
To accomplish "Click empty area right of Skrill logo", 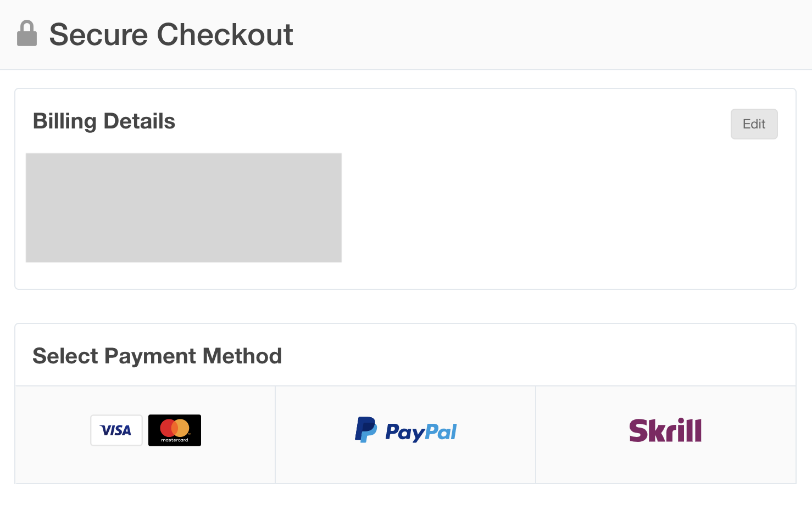I will 748,435.
